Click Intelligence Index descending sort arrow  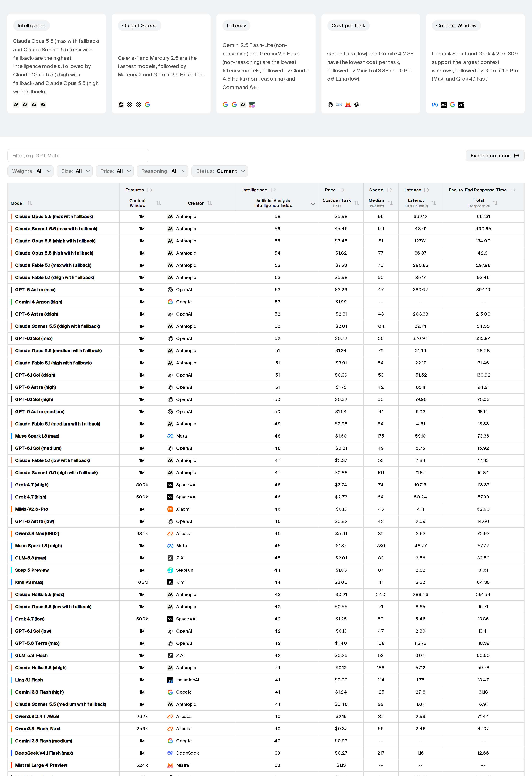313,203
